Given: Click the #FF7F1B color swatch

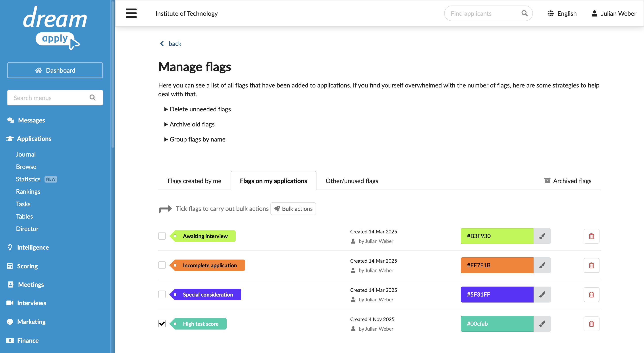Looking at the screenshot, I should (497, 265).
